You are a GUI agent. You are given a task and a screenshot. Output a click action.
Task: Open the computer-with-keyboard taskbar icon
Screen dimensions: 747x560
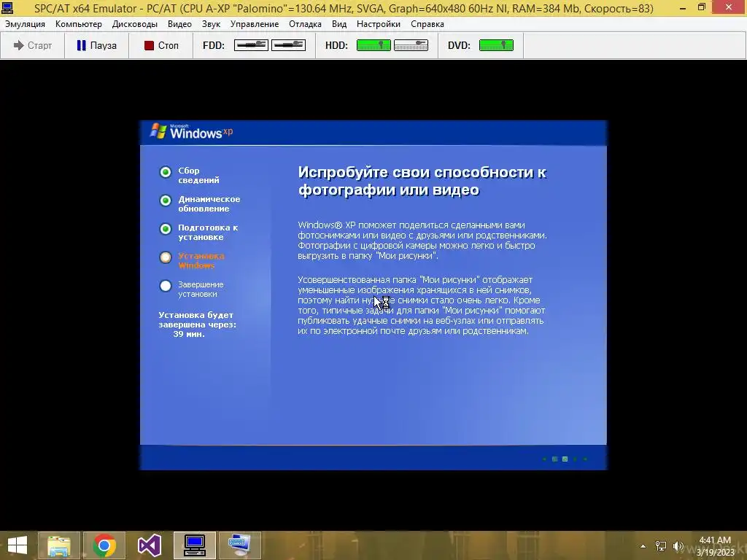pyautogui.click(x=239, y=545)
